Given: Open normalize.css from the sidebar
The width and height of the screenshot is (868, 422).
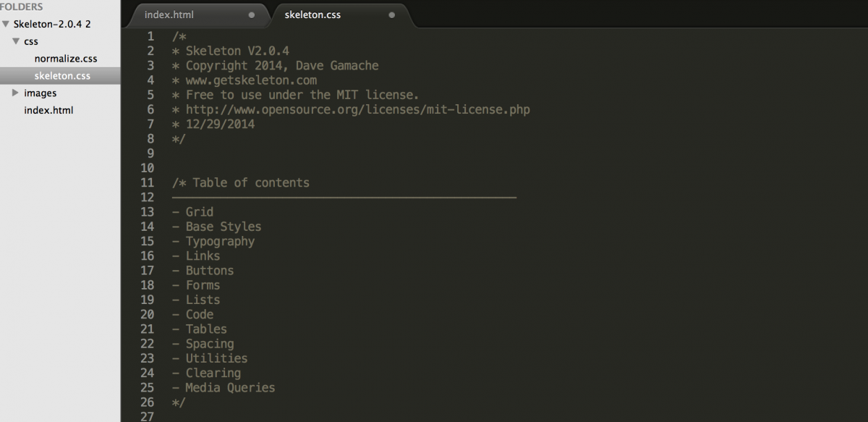Looking at the screenshot, I should click(x=65, y=59).
